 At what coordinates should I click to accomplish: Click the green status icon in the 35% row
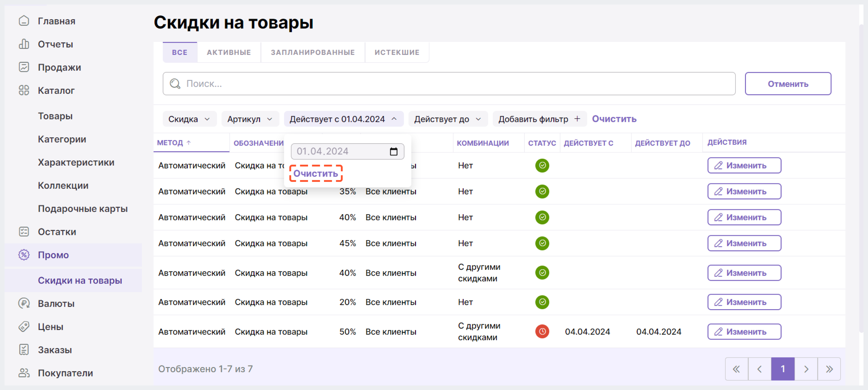[542, 192]
